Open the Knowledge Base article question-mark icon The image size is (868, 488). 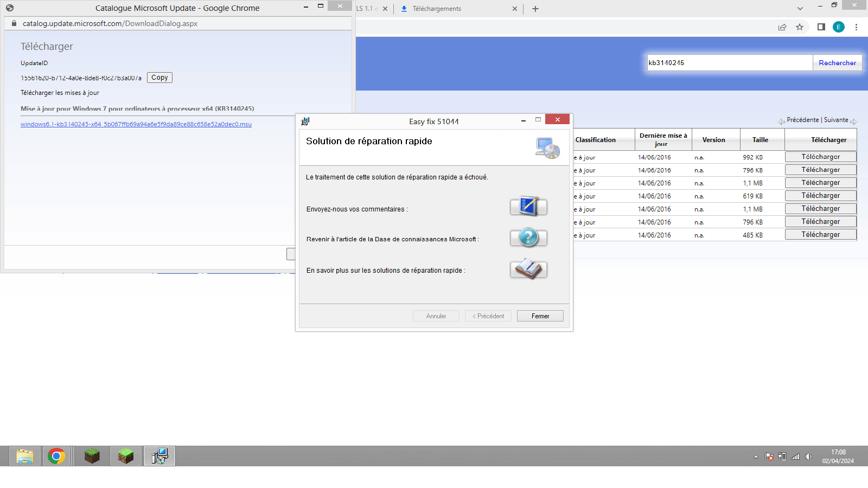528,237
